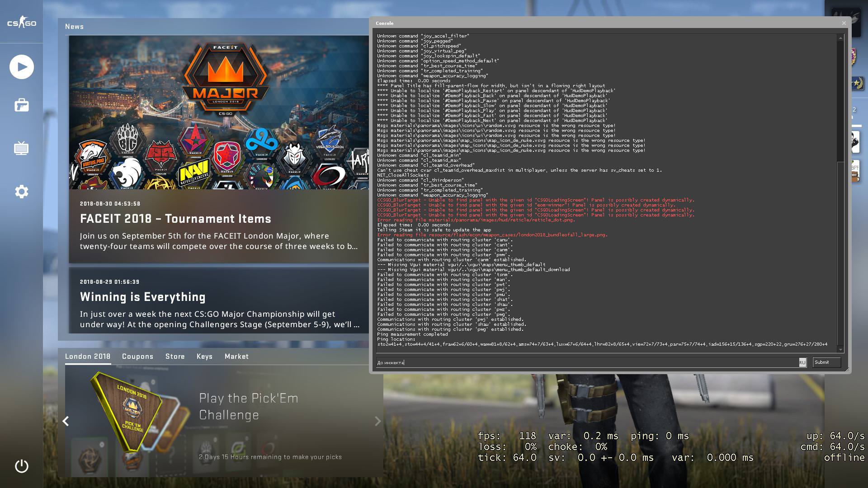Click the previous carousel arrow
Screen dimensions: 868x488
tap(66, 421)
